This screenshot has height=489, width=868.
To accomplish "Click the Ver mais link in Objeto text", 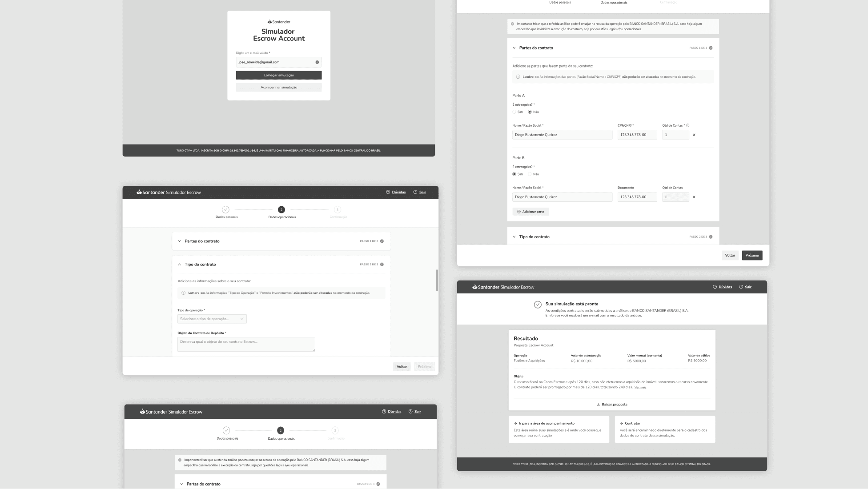I will (640, 387).
